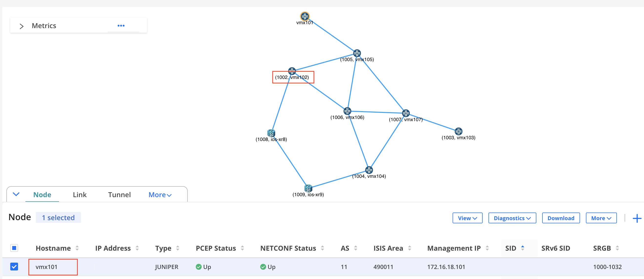Select the ios-xr8 node icon
The height and width of the screenshot is (279, 644).
(x=271, y=133)
